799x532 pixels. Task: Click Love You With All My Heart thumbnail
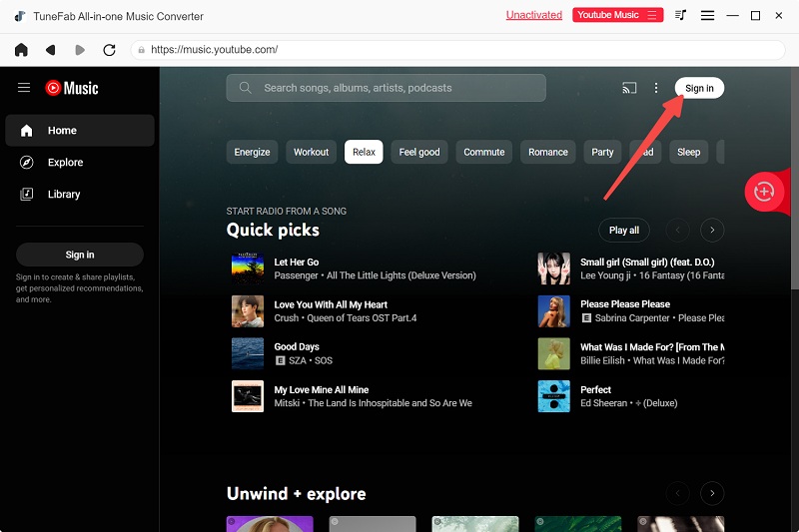tap(248, 311)
